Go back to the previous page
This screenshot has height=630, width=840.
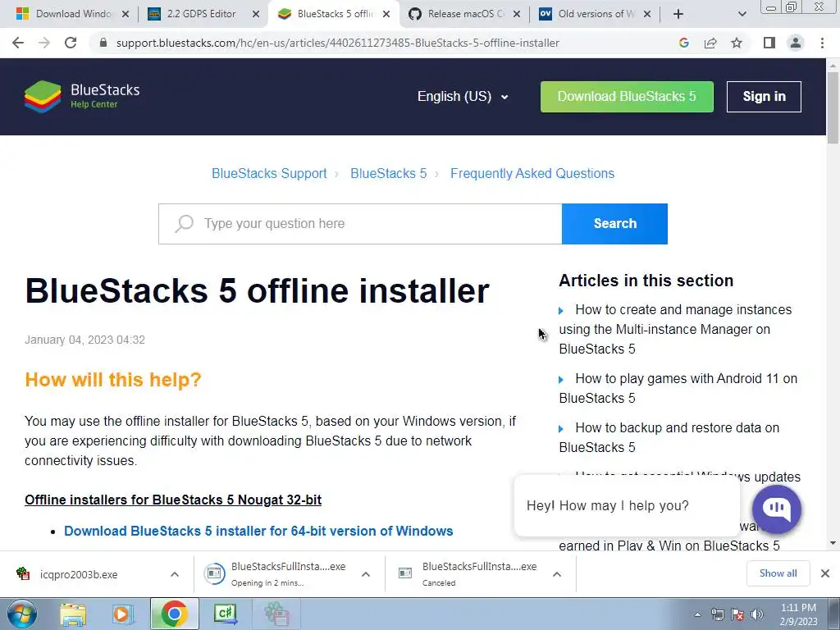click(18, 43)
